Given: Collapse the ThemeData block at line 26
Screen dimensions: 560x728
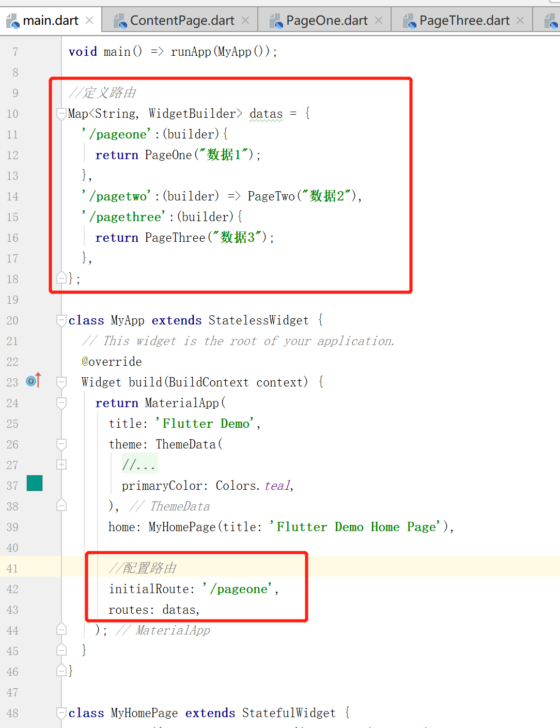Looking at the screenshot, I should 61,444.
